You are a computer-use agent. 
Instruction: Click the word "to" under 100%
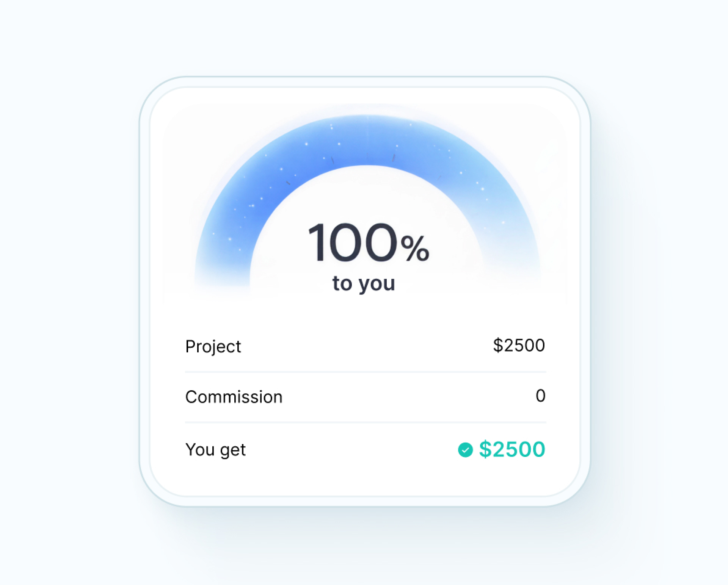342,283
